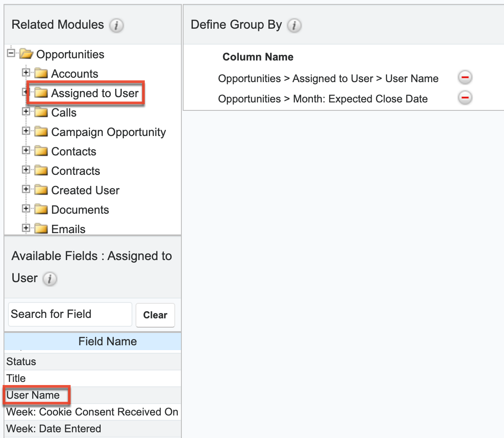
Task: Select the Opportunities root folder icon
Action: 26,54
